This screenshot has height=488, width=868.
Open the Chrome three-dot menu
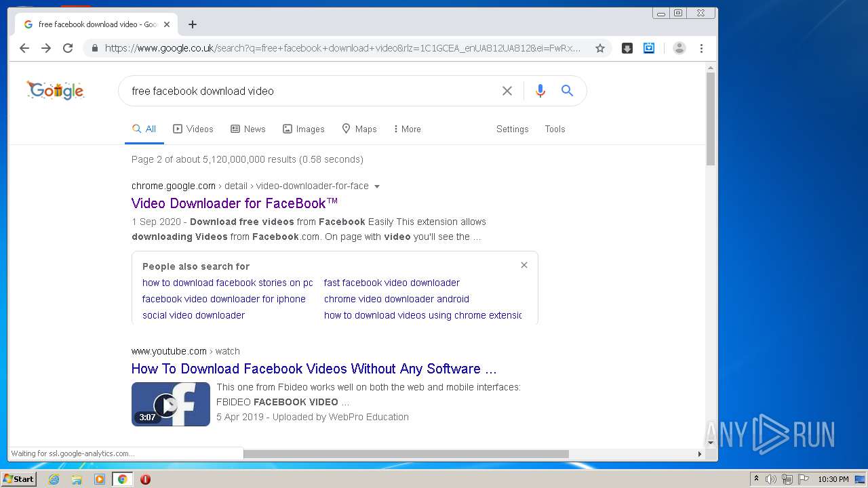pyautogui.click(x=702, y=48)
